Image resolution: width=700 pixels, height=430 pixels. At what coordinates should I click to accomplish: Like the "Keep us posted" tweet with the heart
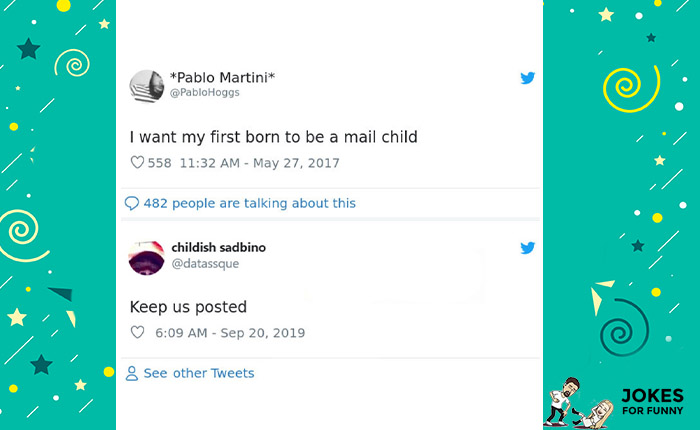pos(138,333)
